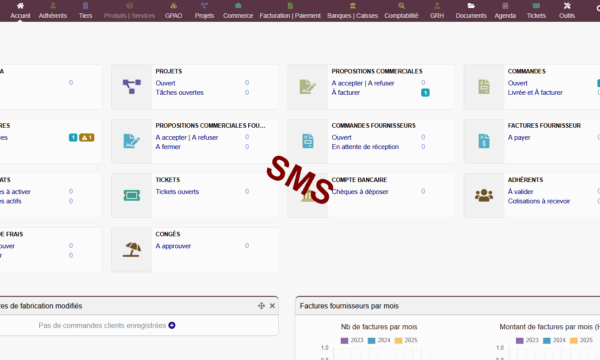Open the Accueil home menu
The height and width of the screenshot is (360, 600).
(20, 11)
